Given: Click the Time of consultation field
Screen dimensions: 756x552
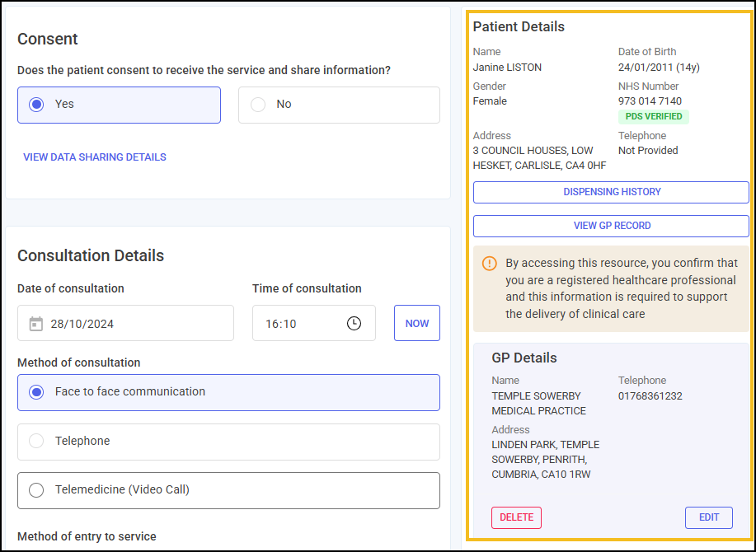Looking at the screenshot, I should tap(314, 323).
